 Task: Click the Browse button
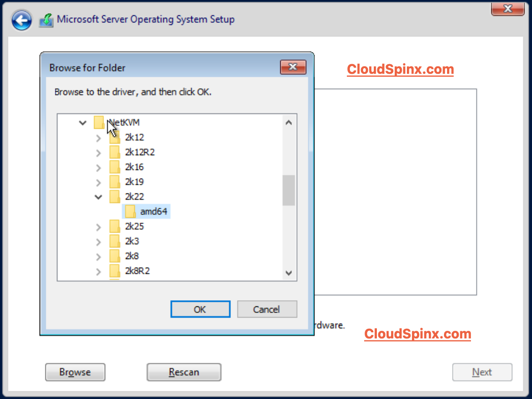pyautogui.click(x=75, y=373)
